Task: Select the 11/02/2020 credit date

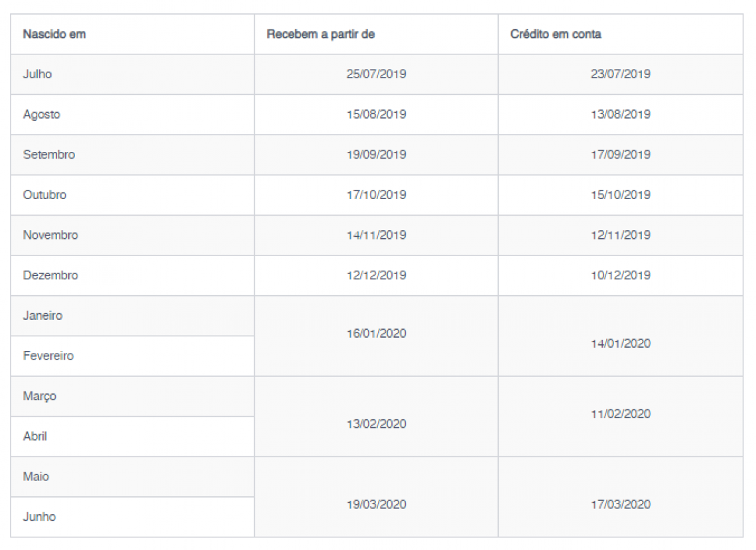Action: 620,414
